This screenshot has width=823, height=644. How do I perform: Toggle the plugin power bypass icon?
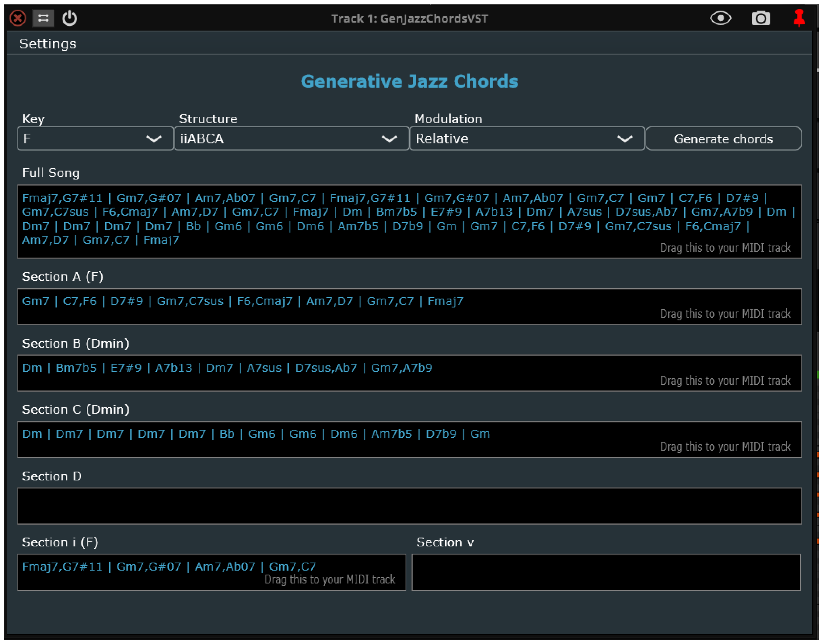click(x=69, y=18)
